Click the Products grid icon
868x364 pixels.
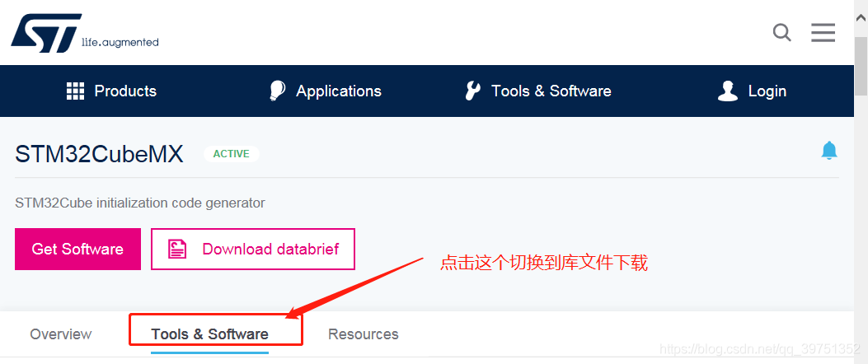coord(75,91)
